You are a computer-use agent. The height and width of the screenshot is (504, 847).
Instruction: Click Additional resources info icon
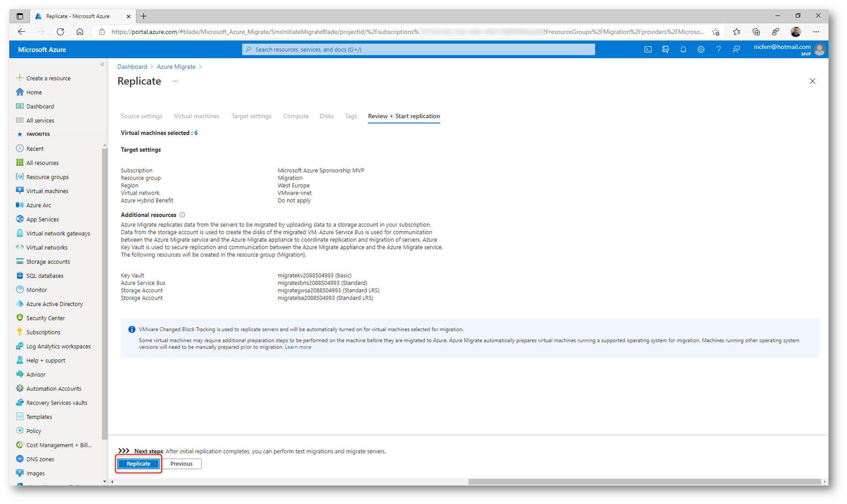tap(182, 215)
